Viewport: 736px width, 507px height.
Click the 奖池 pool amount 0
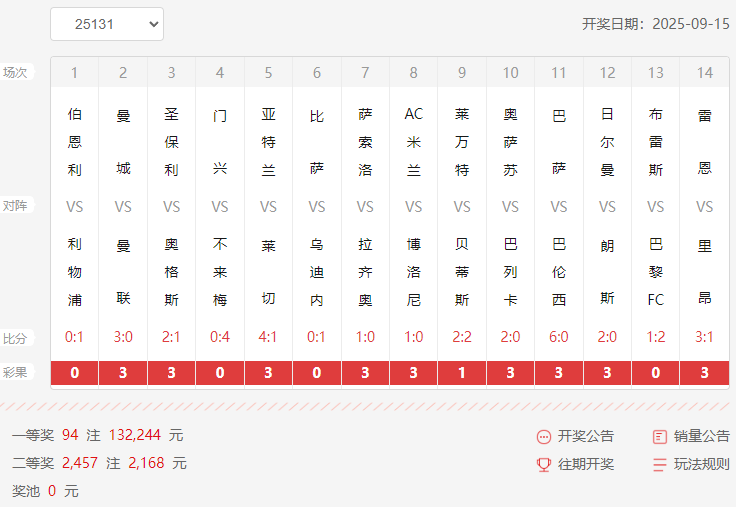tap(52, 491)
